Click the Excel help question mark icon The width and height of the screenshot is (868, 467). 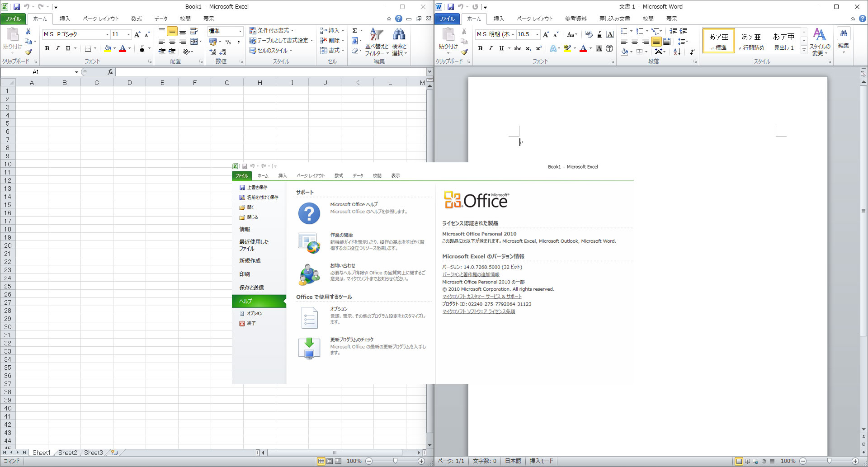(398, 19)
